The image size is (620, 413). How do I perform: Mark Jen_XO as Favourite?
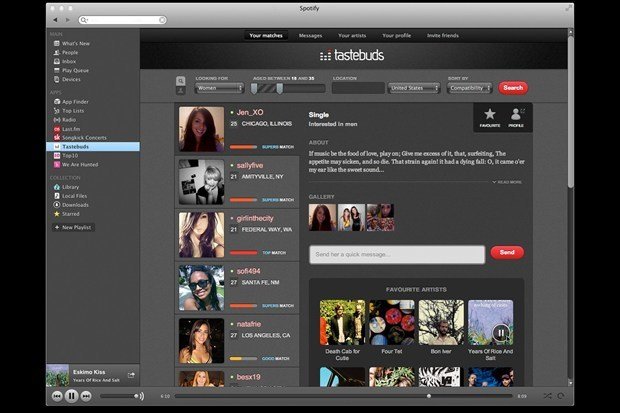(x=490, y=118)
